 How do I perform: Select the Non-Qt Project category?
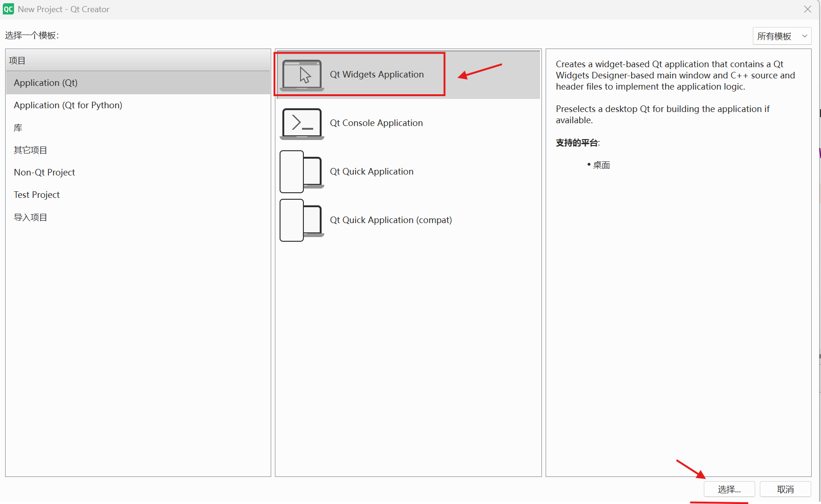138,172
